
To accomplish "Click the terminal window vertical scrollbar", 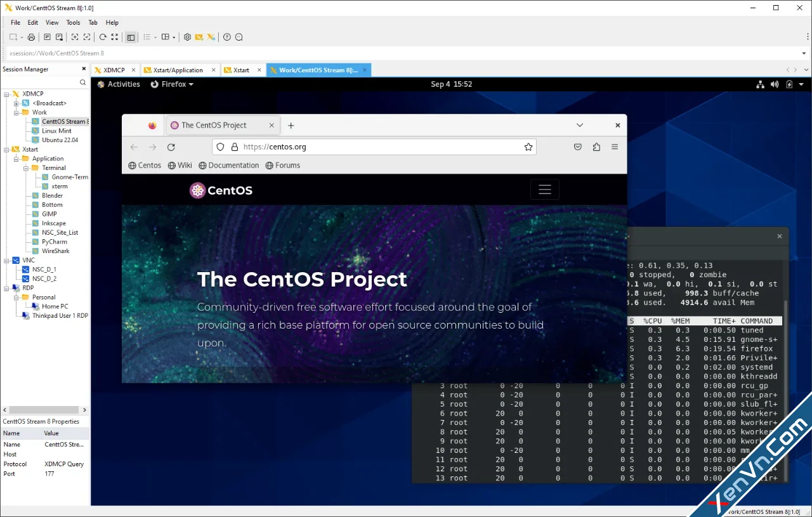I will pos(787,389).
